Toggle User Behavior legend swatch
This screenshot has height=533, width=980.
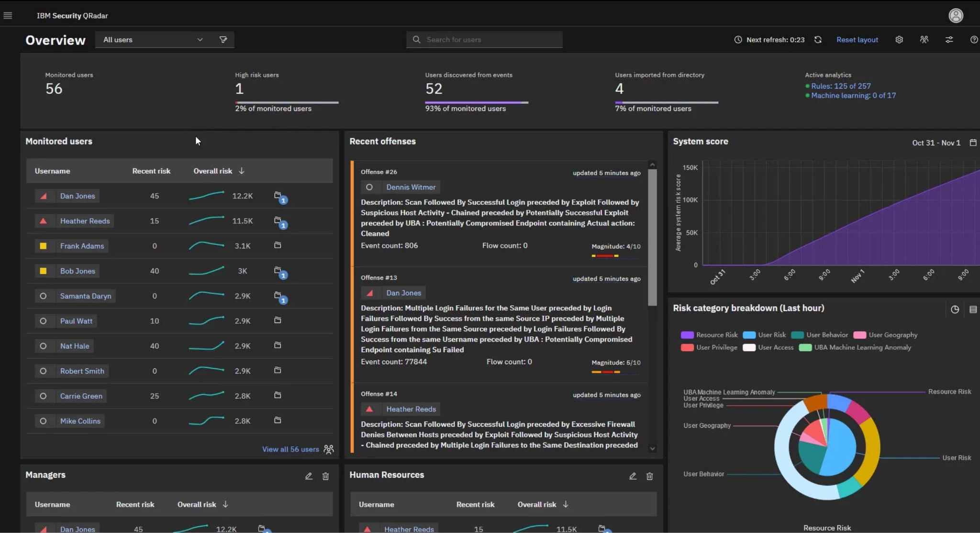[797, 335]
